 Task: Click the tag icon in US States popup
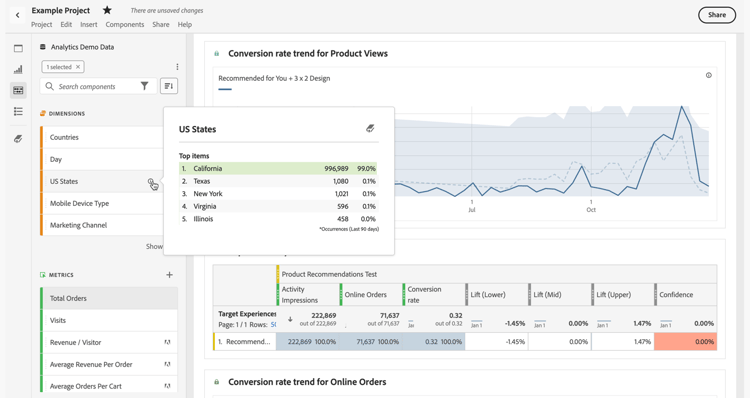[370, 128]
